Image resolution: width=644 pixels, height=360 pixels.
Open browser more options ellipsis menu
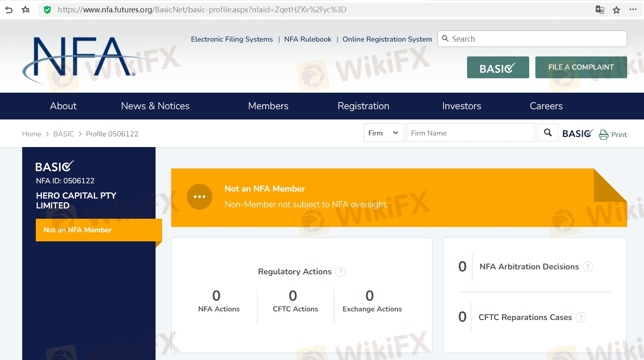pyautogui.click(x=633, y=9)
